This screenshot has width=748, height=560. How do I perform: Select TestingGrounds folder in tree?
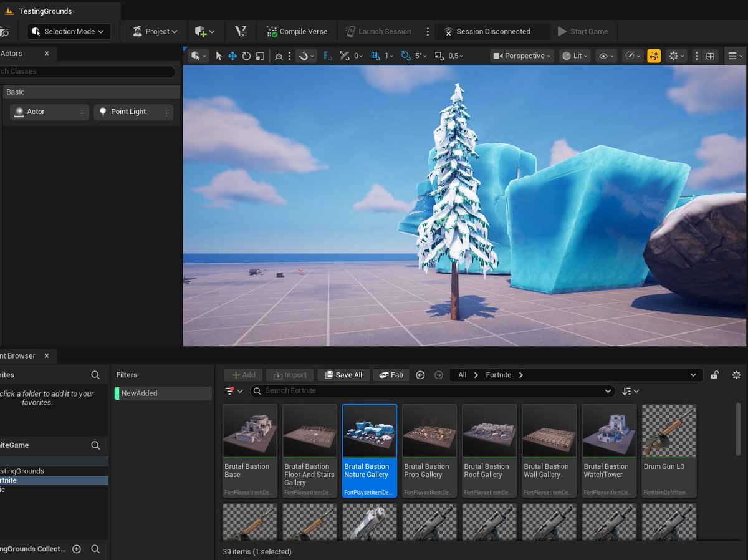tap(54, 471)
